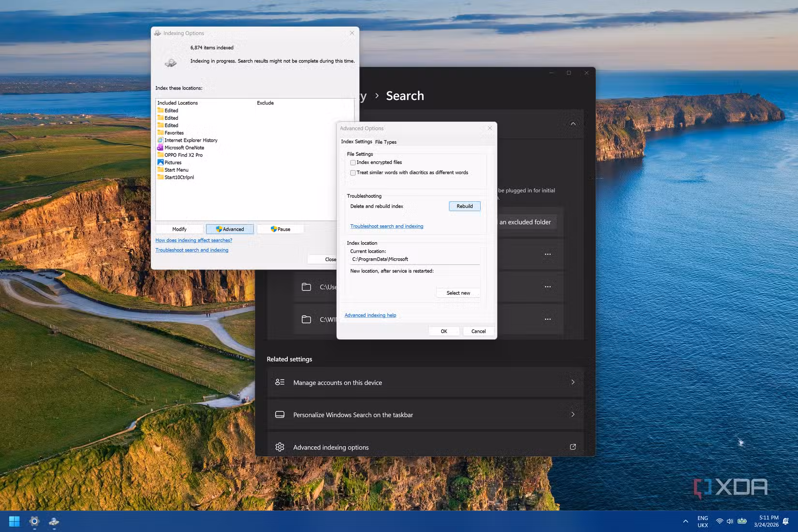Click Advanced button in Indexing Options
This screenshot has width=798, height=532.
[230, 229]
